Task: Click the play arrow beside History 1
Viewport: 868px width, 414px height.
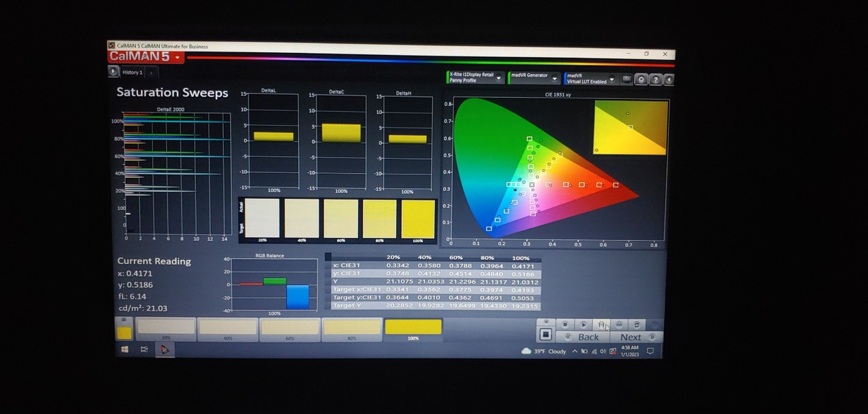Action: coord(113,71)
